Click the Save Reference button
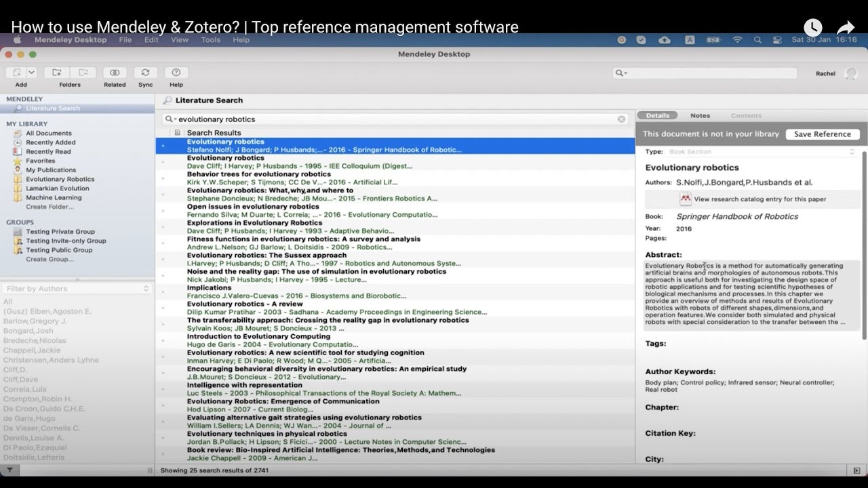 pos(823,134)
